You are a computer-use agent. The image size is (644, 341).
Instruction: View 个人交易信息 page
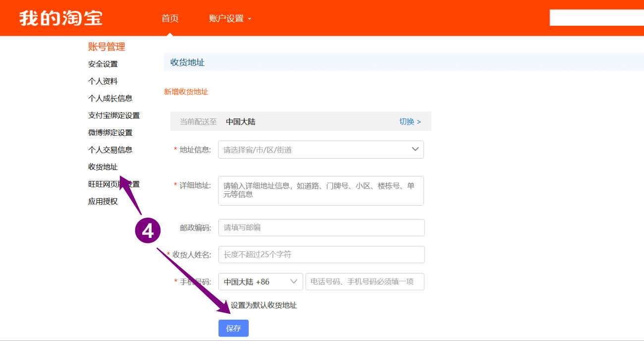[x=110, y=150]
